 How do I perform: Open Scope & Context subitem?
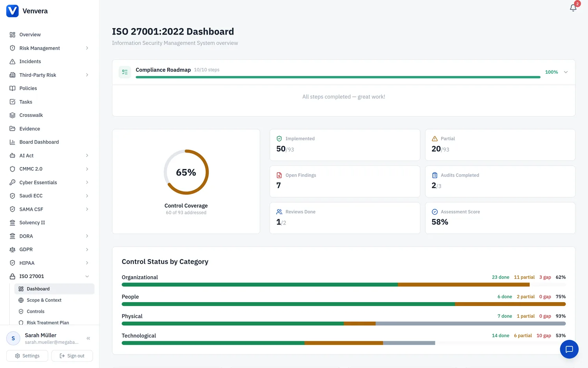point(54,300)
